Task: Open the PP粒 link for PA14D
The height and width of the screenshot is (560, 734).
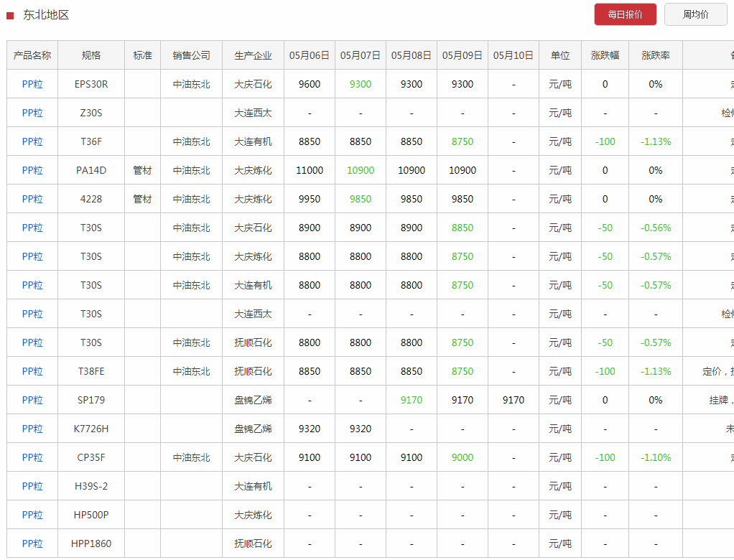Action: click(x=32, y=170)
